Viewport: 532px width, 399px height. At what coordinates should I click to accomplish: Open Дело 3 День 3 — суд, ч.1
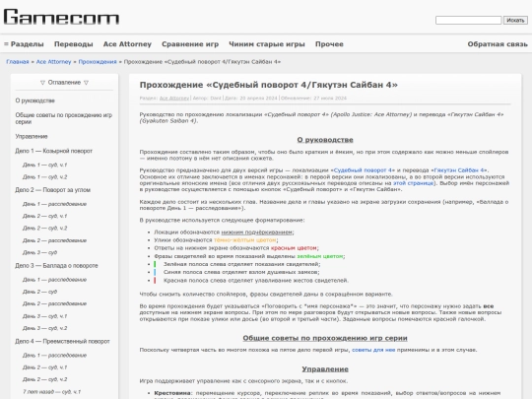point(44,316)
